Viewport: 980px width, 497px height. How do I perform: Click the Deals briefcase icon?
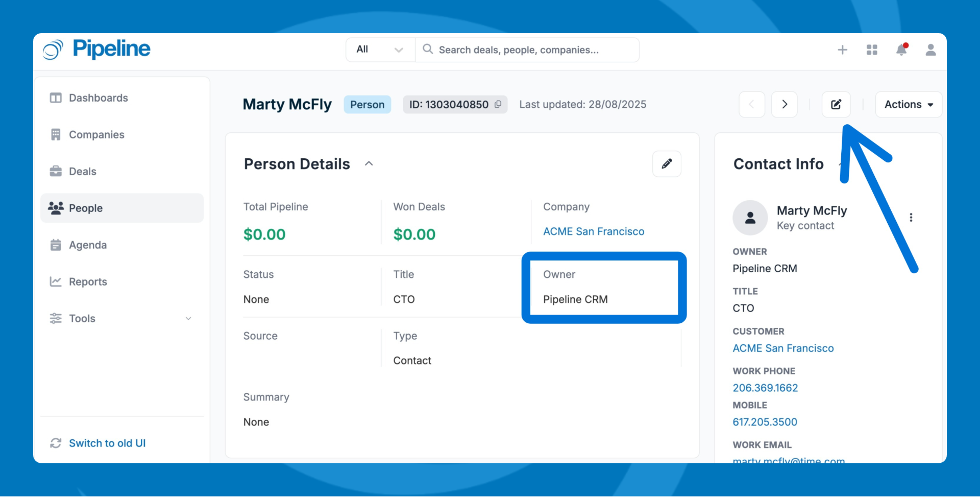56,171
